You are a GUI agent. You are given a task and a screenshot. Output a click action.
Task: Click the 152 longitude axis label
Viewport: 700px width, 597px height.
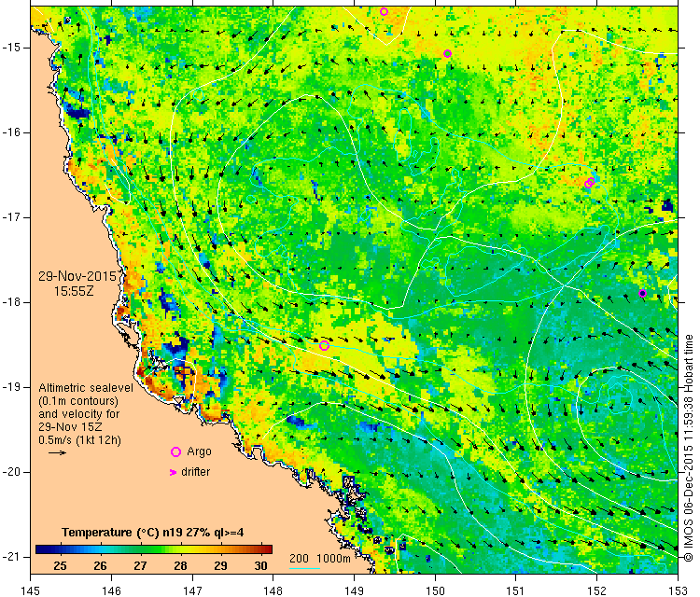click(597, 590)
